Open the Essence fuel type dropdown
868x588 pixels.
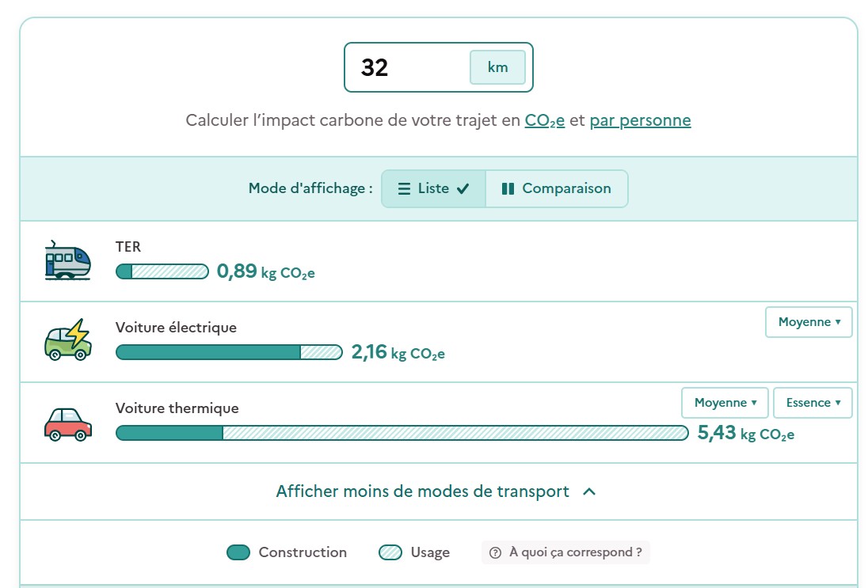click(813, 403)
